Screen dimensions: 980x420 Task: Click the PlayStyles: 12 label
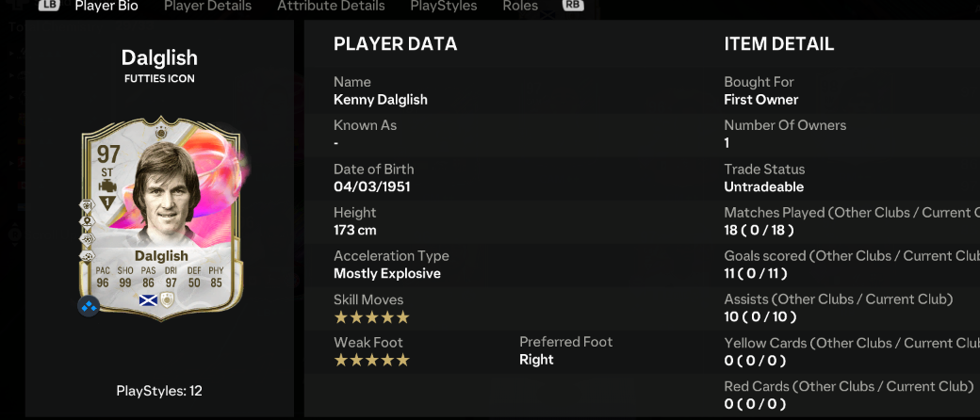coord(159,391)
